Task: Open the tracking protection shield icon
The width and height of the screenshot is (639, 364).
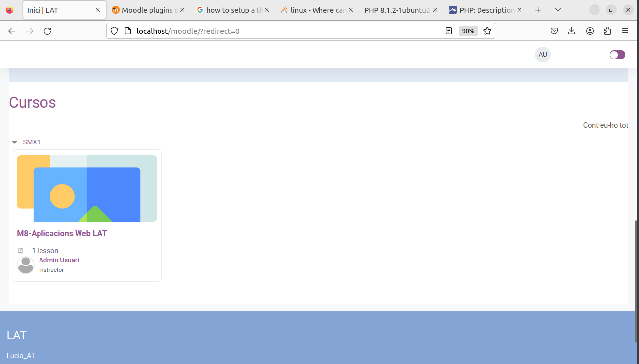Action: 114,31
